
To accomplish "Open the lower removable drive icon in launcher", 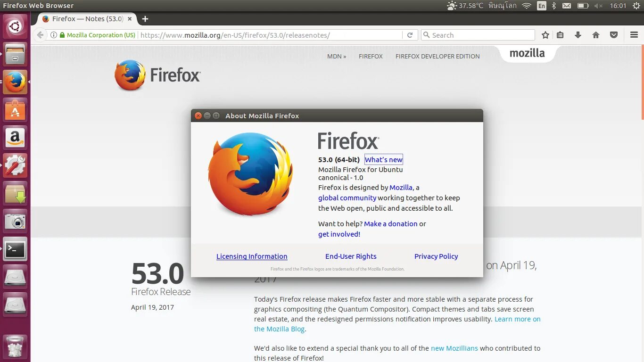I will 15,304.
